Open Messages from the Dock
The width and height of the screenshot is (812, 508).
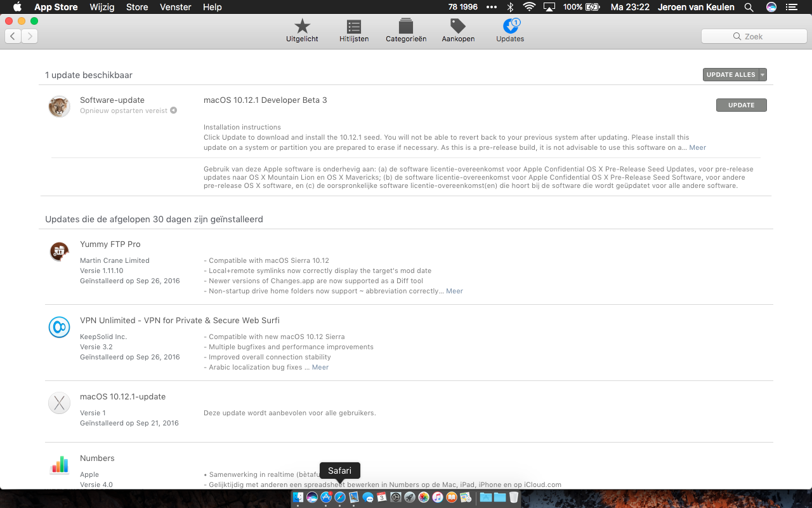point(368,497)
